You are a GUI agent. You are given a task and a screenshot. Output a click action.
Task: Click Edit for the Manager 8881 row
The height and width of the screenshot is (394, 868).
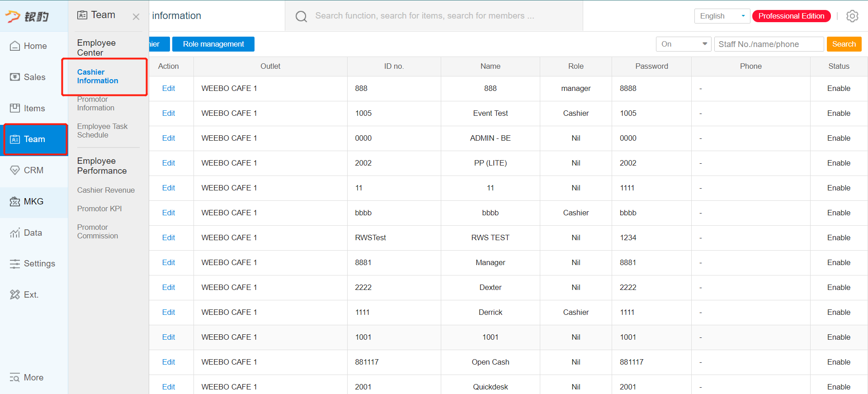pyautogui.click(x=169, y=262)
